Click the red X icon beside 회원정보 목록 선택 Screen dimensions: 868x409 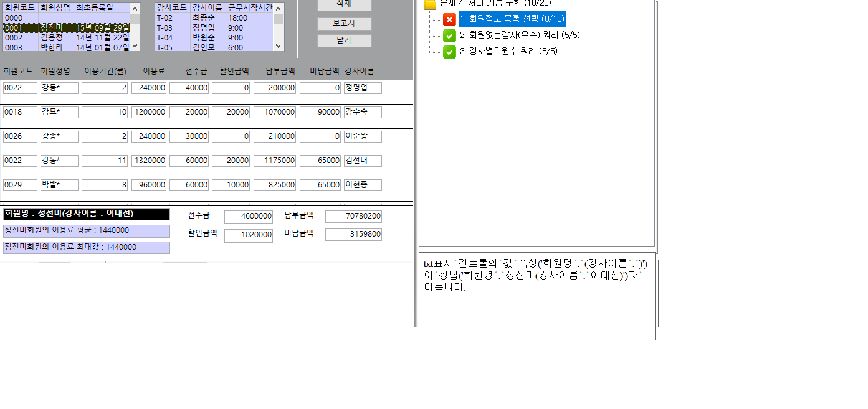[449, 19]
